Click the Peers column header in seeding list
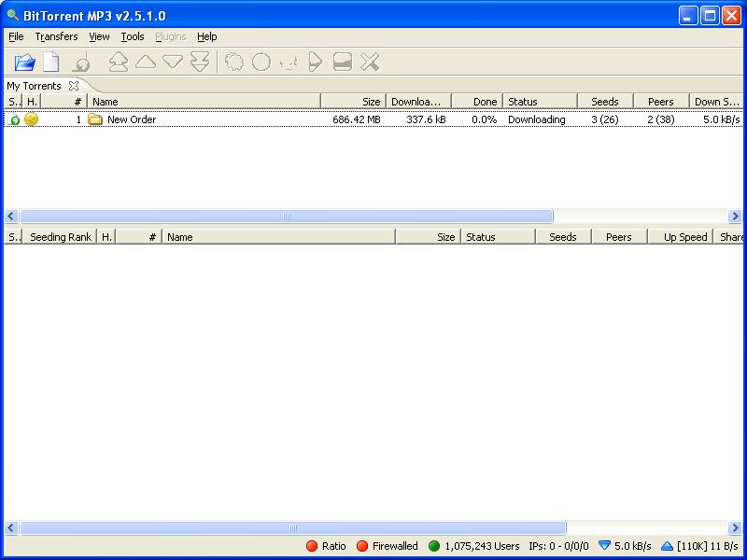Image resolution: width=747 pixels, height=560 pixels. point(619,237)
